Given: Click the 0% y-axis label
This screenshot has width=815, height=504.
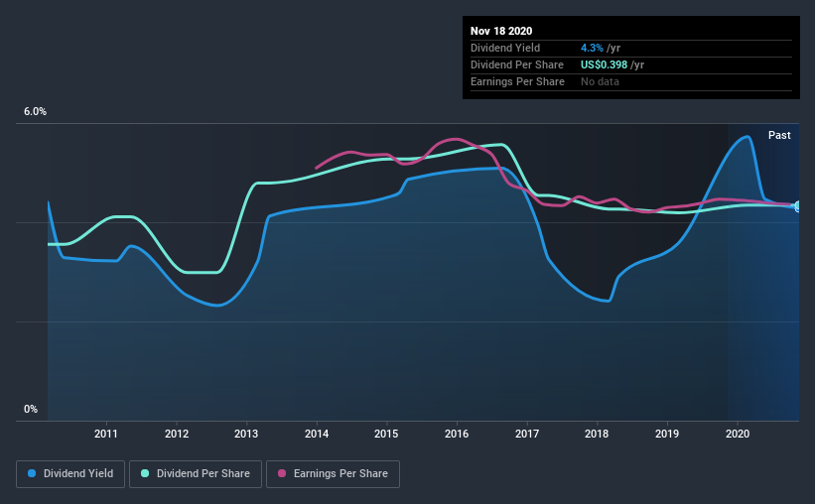Looking at the screenshot, I should point(31,409).
